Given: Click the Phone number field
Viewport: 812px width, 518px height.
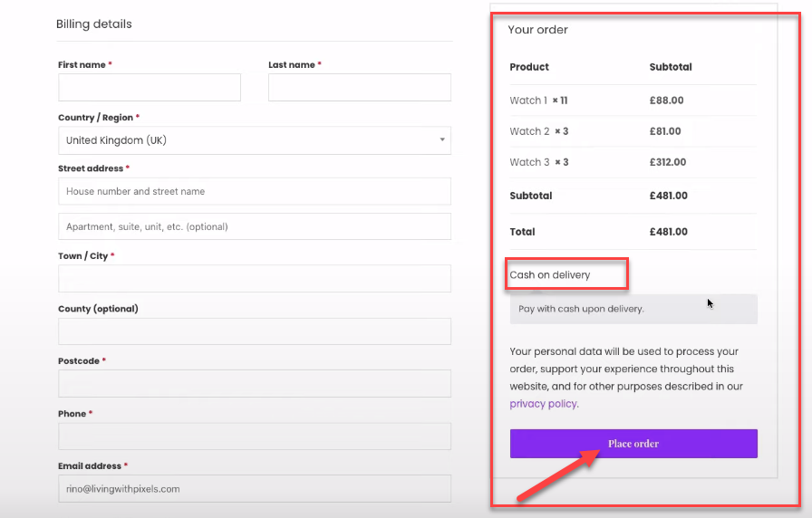Looking at the screenshot, I should 255,436.
